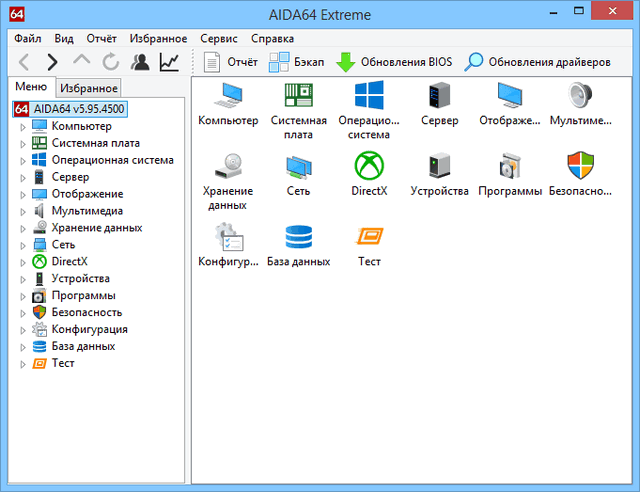Select Устройства in the tree
Screen dimensions: 640x492
tap(80, 278)
